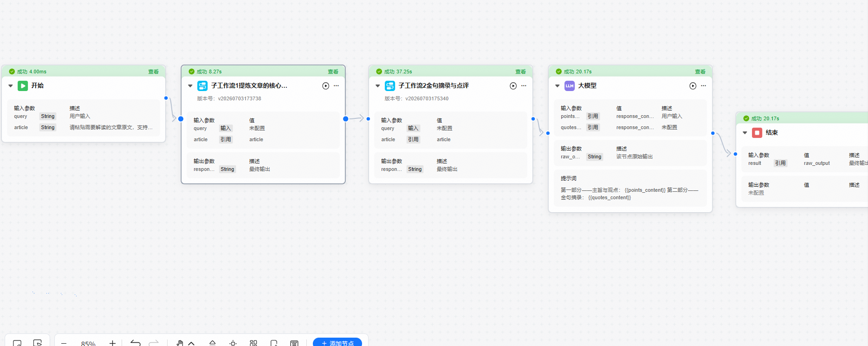
Task: Click the minimap icon at bottom left
Action: tap(17, 343)
